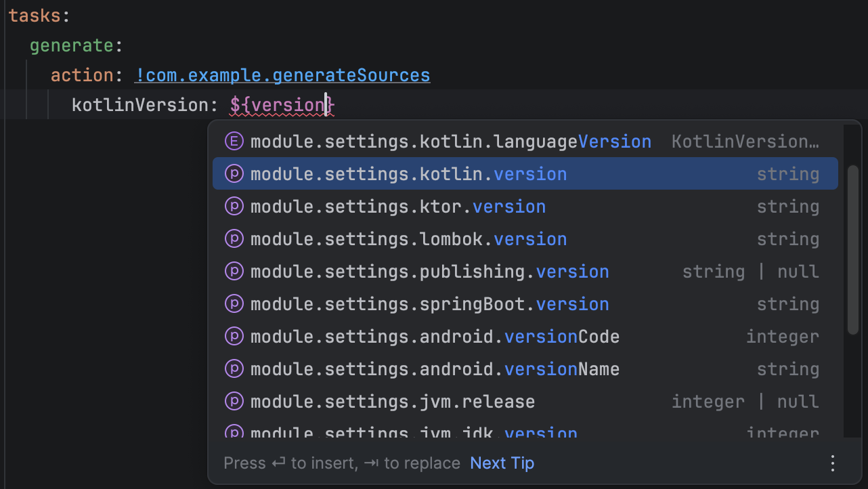Click the property icon next to android.versionCode
Image resolution: width=868 pixels, height=489 pixels.
pos(234,337)
